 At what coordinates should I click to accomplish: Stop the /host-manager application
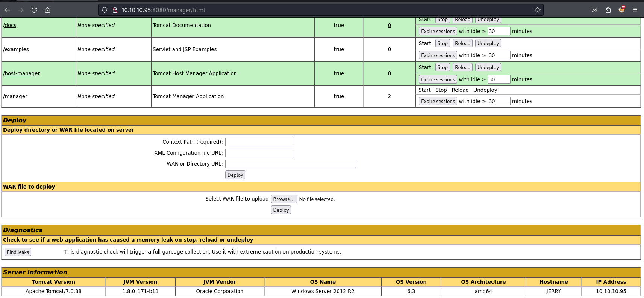click(x=442, y=67)
